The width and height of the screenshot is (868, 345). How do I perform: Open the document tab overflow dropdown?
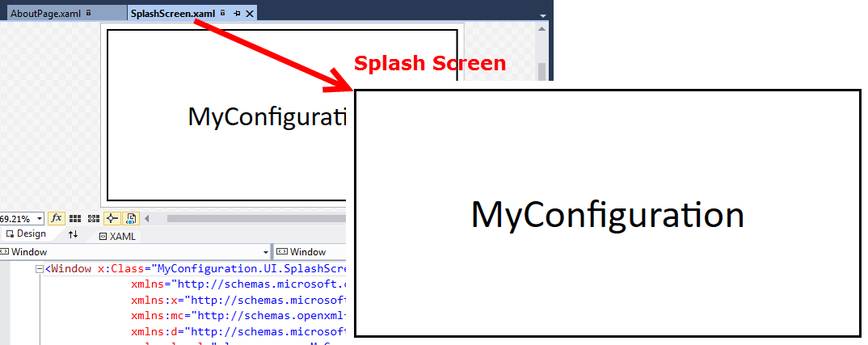(543, 16)
